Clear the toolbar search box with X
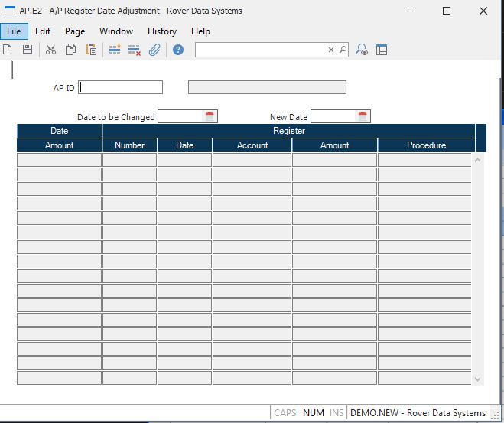This screenshot has height=423, width=504. (x=331, y=50)
